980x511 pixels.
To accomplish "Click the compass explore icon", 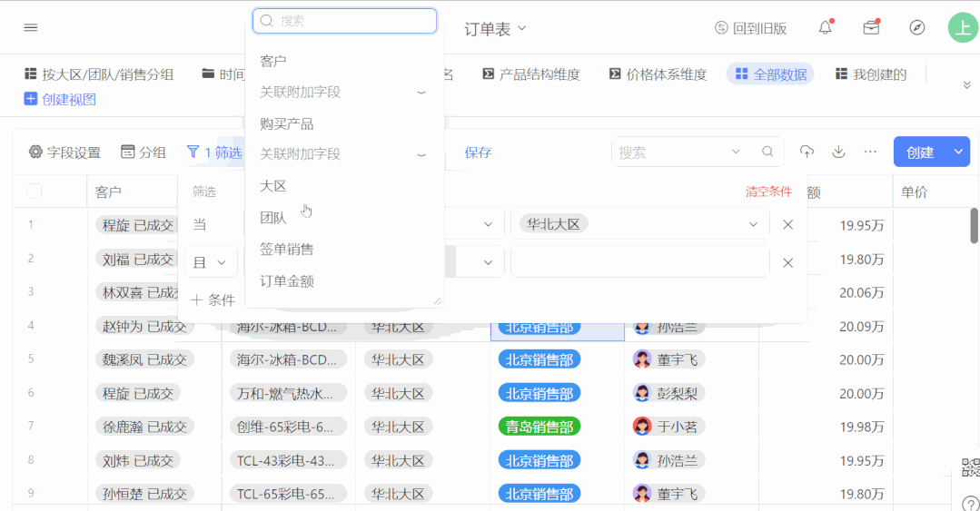I will pos(917,27).
